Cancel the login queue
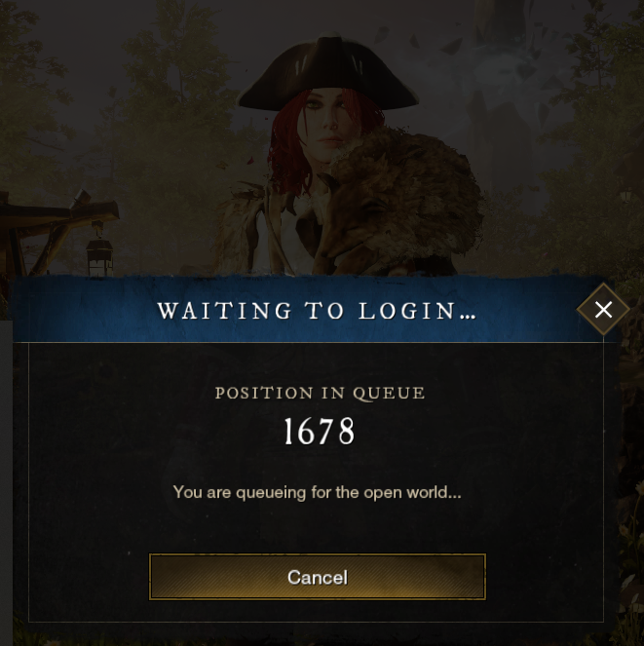 (x=318, y=577)
